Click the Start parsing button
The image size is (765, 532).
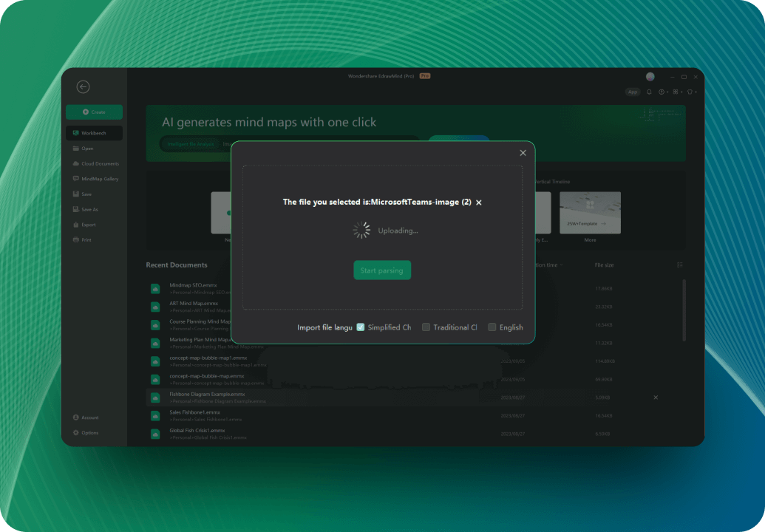tap(382, 270)
